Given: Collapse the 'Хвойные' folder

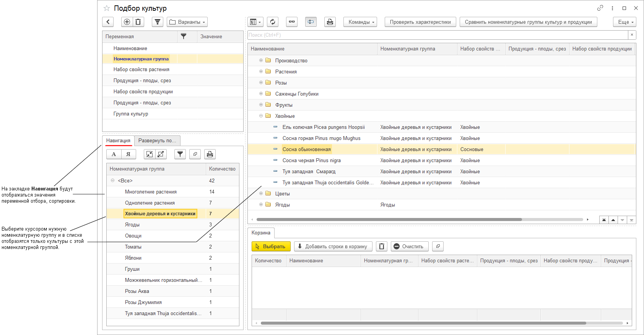Looking at the screenshot, I should pos(261,116).
